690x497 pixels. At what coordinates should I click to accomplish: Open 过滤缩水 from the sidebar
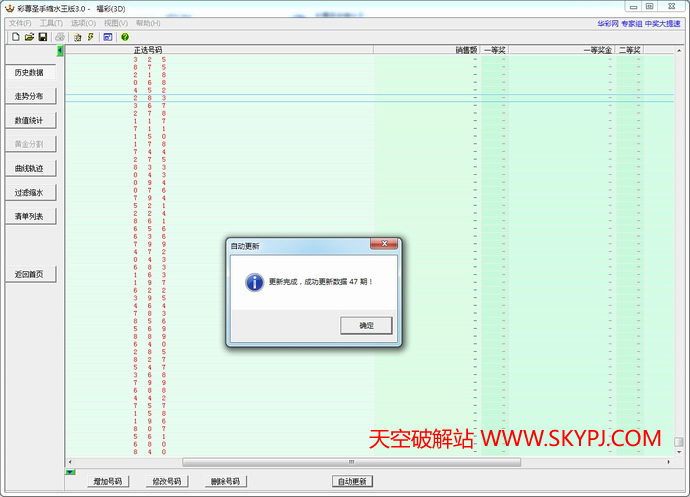point(29,192)
